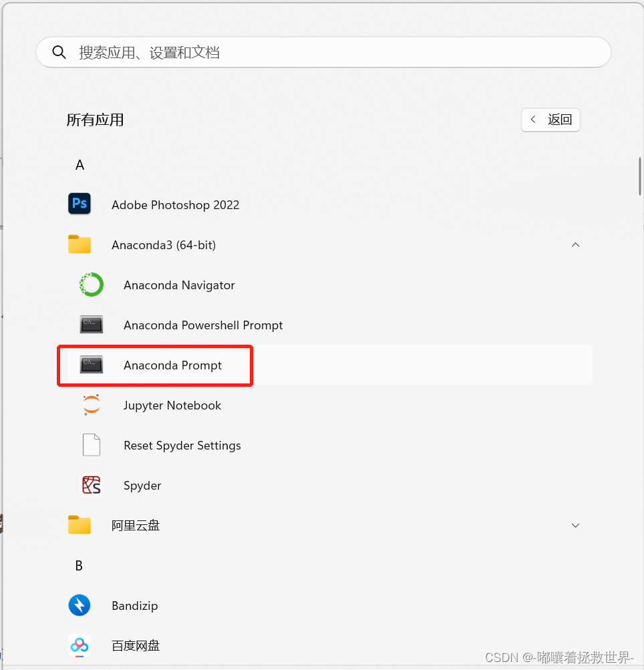Expand the 阿里云盘 folder chevron
Screen dimensions: 644x670
(575, 525)
